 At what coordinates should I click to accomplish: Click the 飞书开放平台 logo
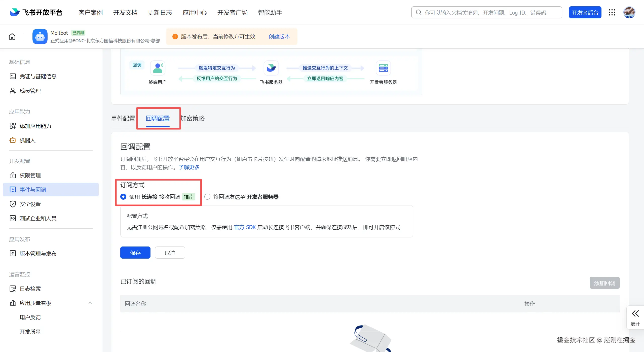coord(36,13)
